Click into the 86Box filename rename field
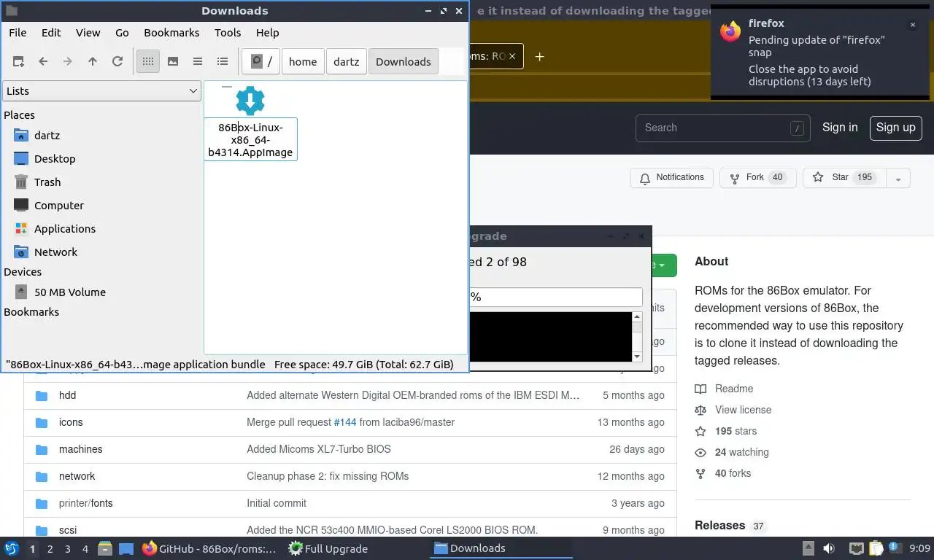Viewport: 934px width, 560px height. tap(250, 139)
